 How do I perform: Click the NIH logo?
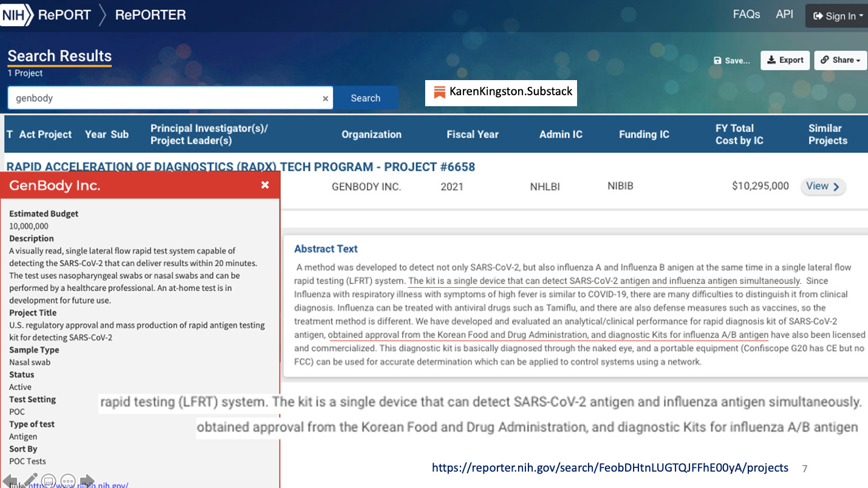coord(16,15)
